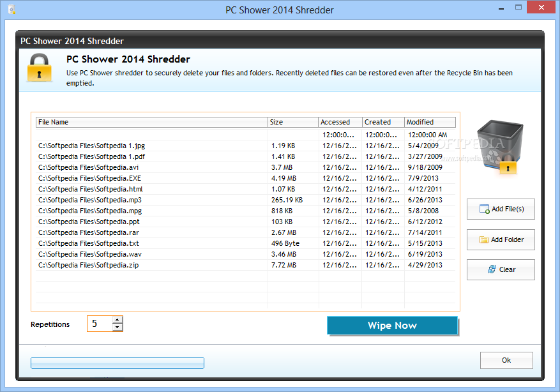Select the Softpedia.zip file row

click(x=246, y=265)
